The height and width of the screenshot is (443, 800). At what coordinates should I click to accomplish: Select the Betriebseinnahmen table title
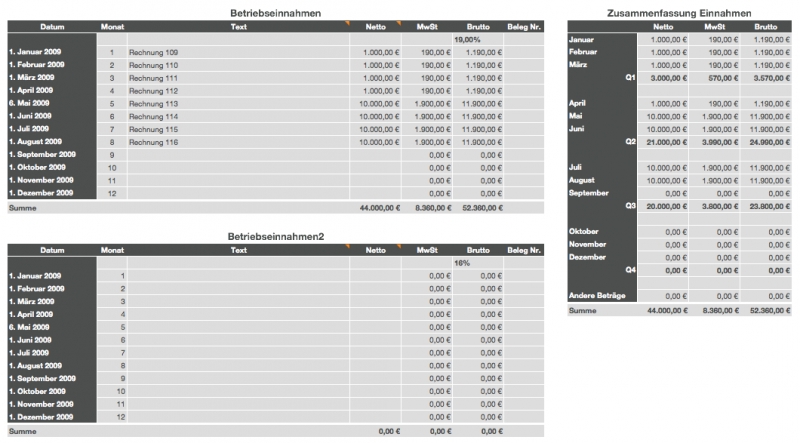pos(273,11)
